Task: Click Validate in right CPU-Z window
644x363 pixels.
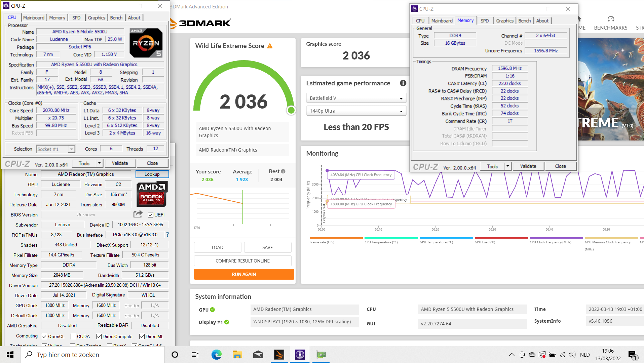Action: pyautogui.click(x=528, y=166)
